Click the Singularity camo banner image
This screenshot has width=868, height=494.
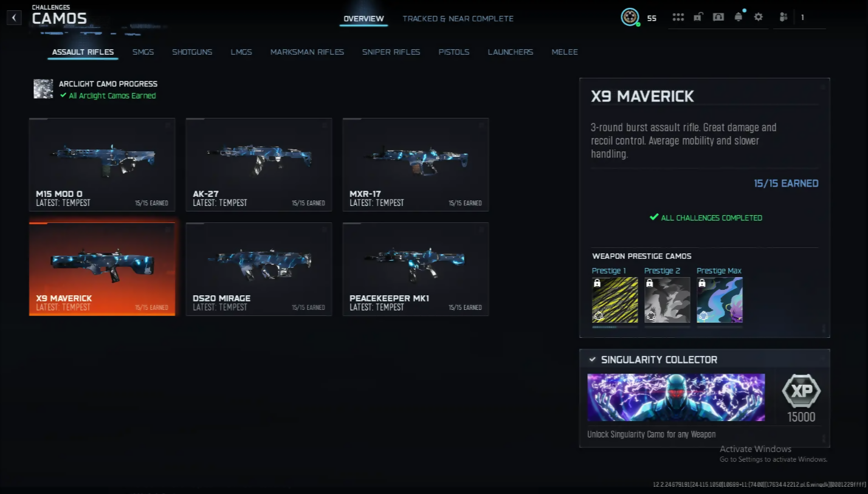coord(676,397)
